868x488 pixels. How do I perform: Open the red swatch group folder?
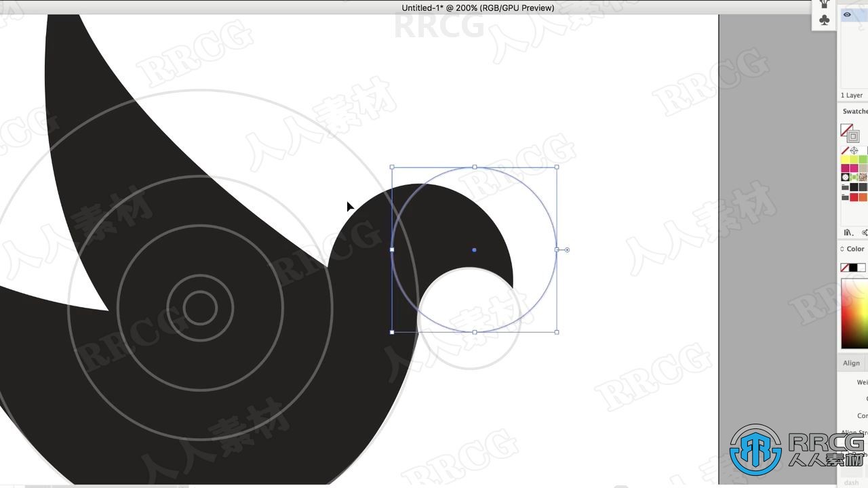[845, 197]
